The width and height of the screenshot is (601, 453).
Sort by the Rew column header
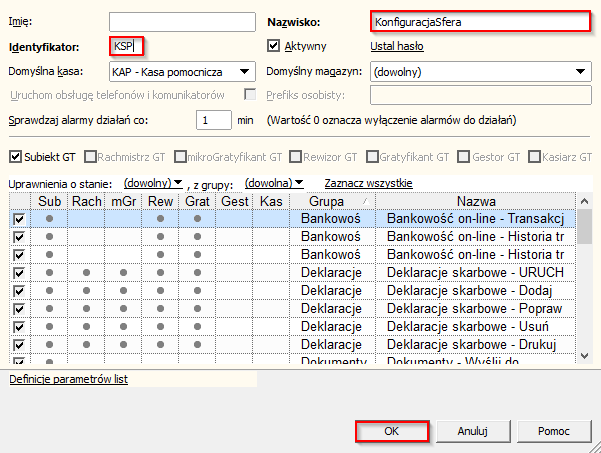click(x=160, y=201)
